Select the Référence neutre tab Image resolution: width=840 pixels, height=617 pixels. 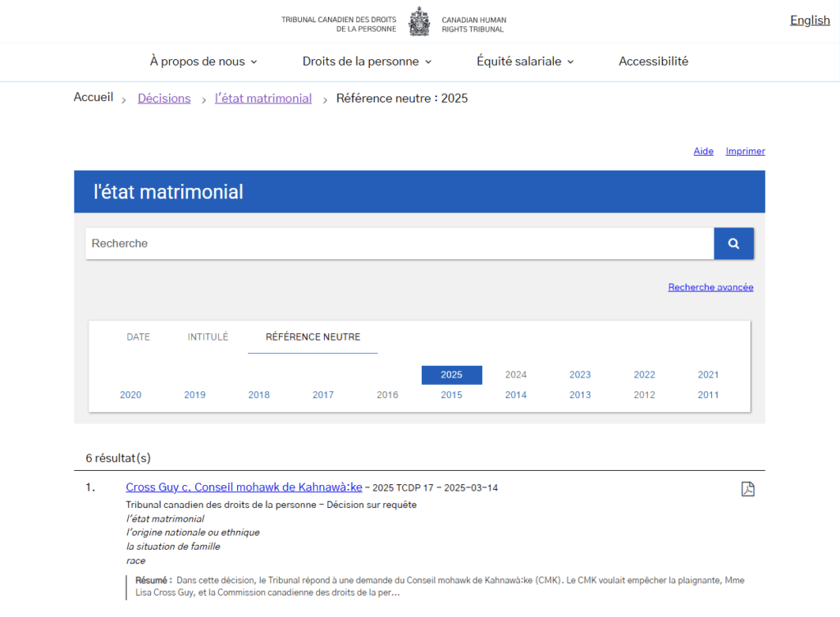click(313, 337)
